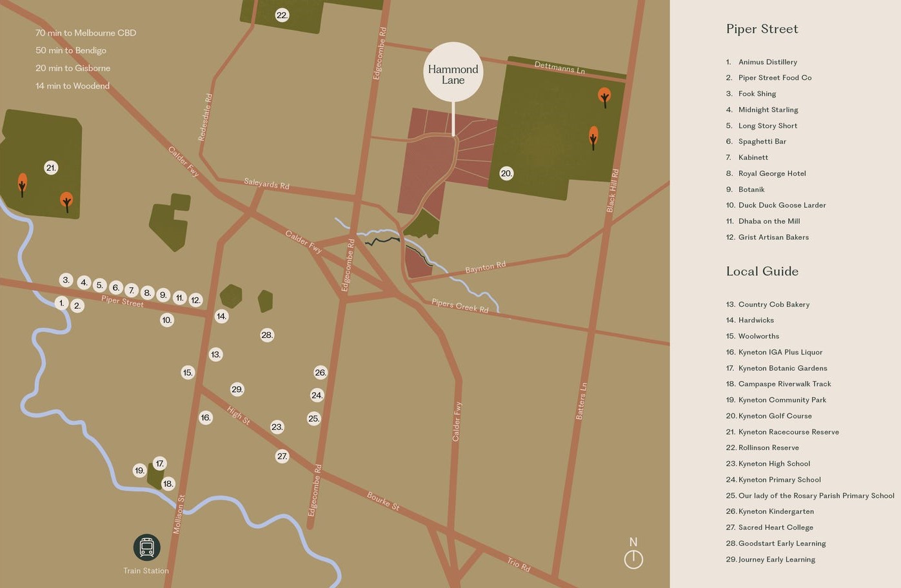Image resolution: width=901 pixels, height=588 pixels.
Task: Select marker 20 for Kyneton Golf Course
Action: click(x=506, y=173)
